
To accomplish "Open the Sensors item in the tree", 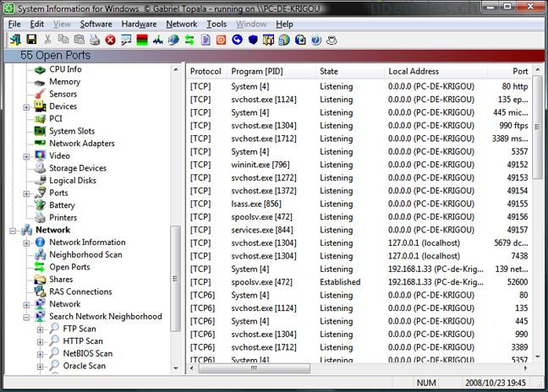I will pos(63,95).
